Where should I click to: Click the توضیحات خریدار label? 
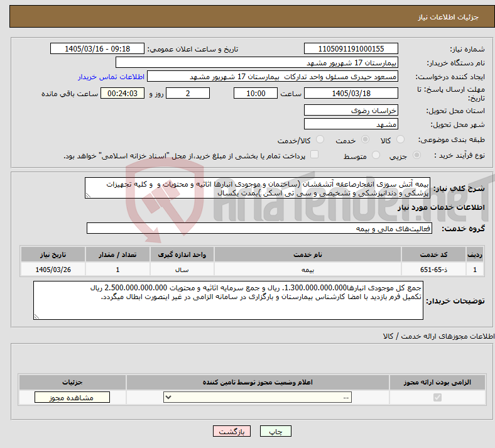point(455,301)
